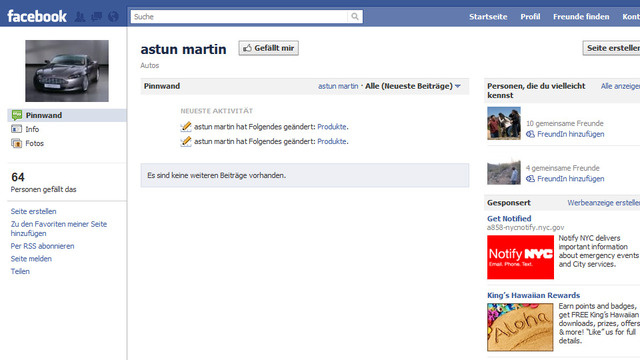640x360 pixels.
Task: Open landscape photo of second suggested person
Action: [504, 171]
